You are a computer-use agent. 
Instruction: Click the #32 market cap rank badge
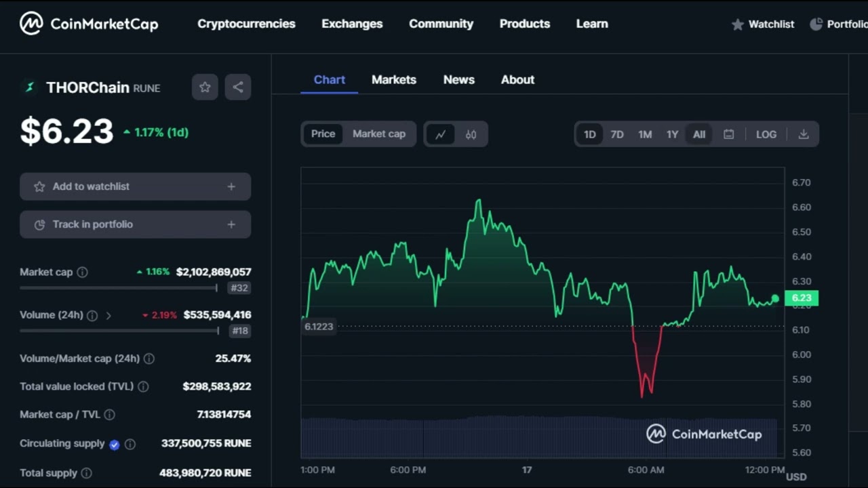pyautogui.click(x=239, y=288)
